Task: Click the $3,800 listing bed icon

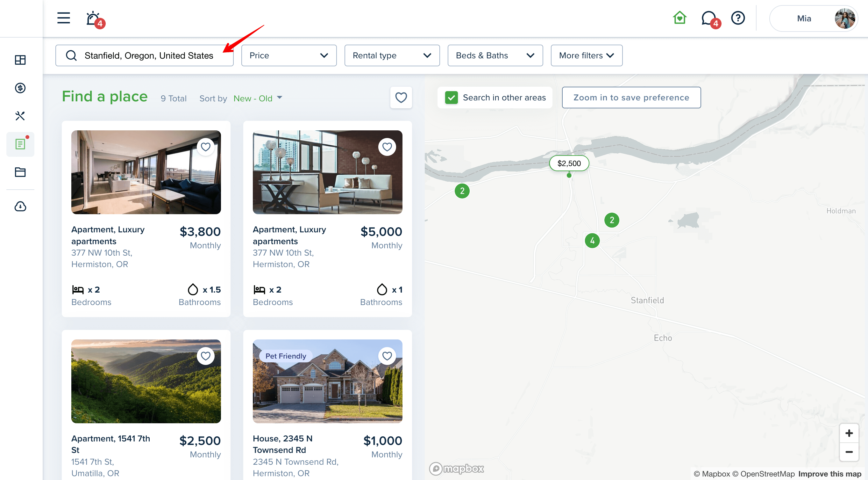Action: pos(77,289)
